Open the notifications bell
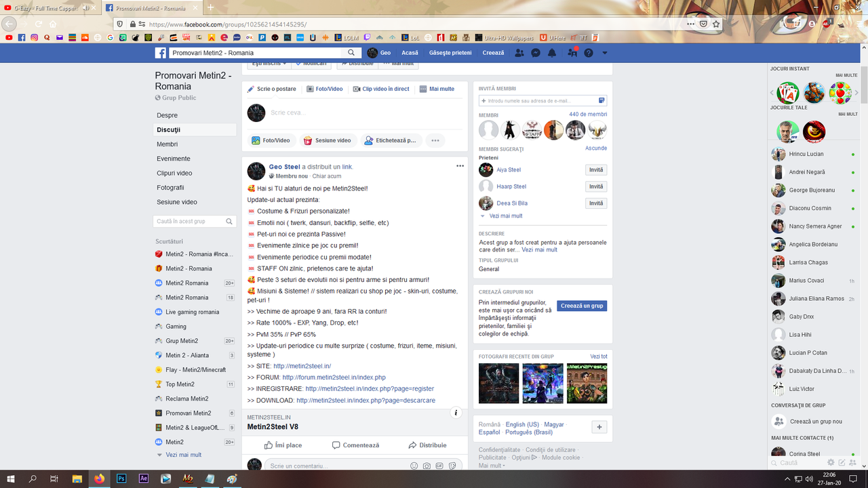This screenshot has width=868, height=488. (552, 53)
